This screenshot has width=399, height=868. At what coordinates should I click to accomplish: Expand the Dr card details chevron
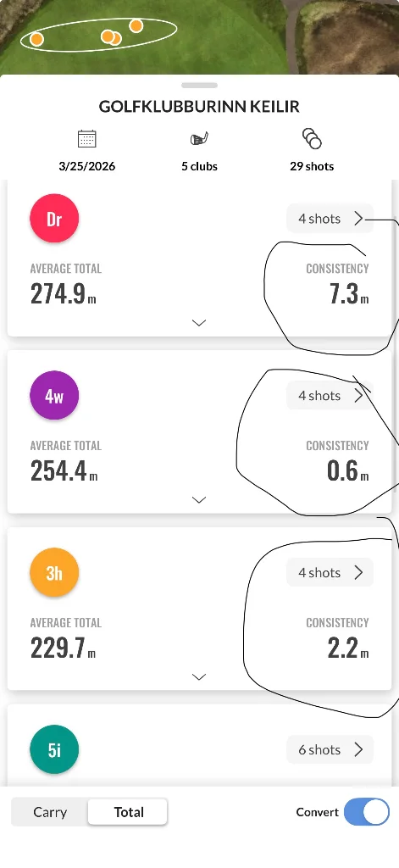pos(199,323)
